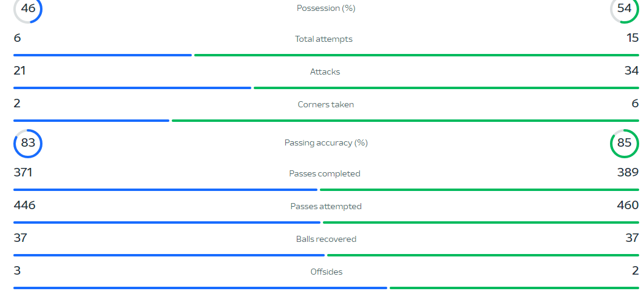Select the Balls recovered label
644x291 pixels.
[326, 239]
